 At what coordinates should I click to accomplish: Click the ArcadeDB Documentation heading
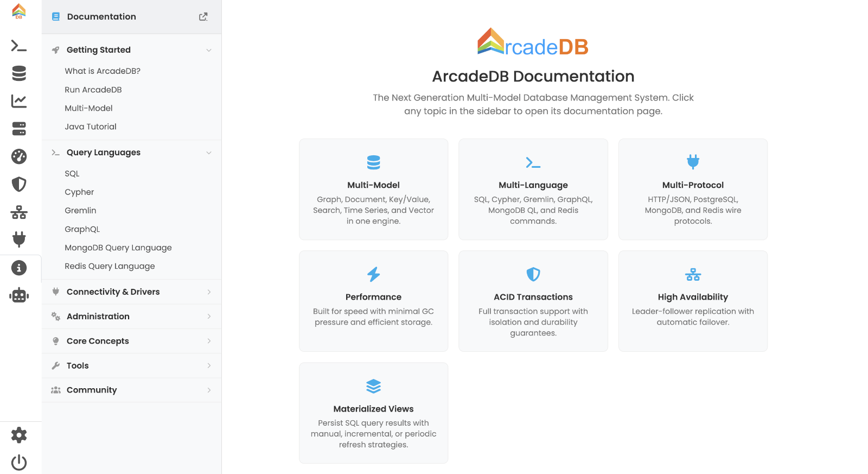pos(533,77)
